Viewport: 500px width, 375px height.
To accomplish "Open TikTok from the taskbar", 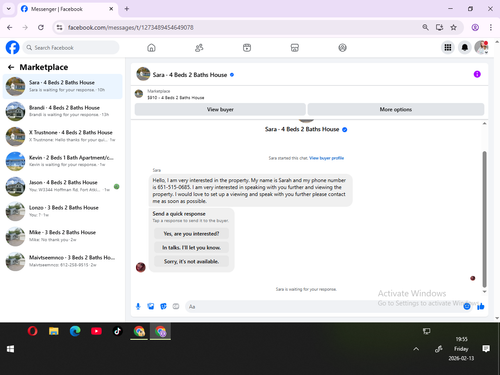I will [x=117, y=331].
